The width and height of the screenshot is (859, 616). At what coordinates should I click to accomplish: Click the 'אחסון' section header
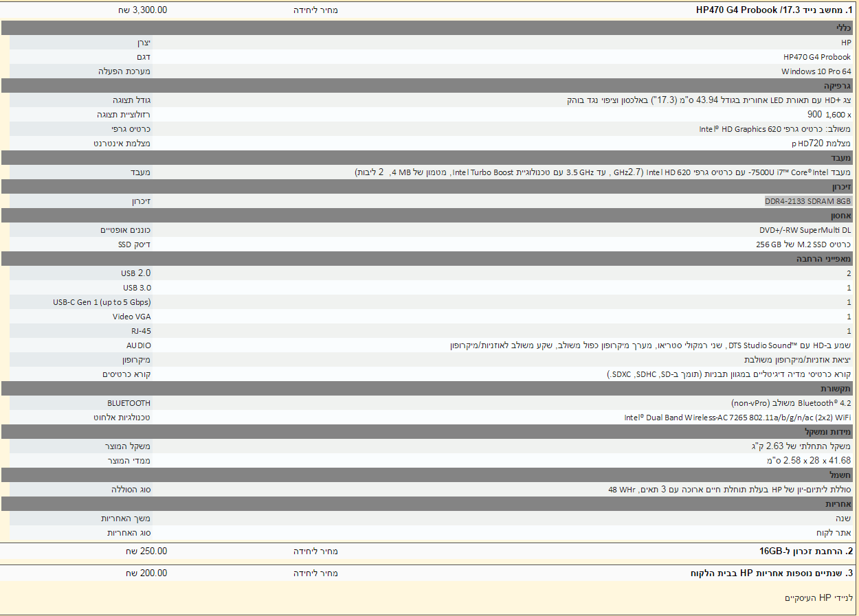(427, 215)
